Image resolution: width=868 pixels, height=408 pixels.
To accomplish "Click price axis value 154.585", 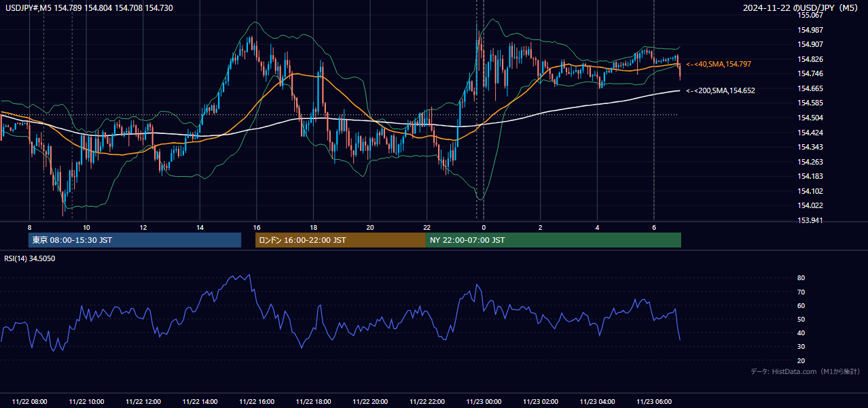I will click(810, 103).
